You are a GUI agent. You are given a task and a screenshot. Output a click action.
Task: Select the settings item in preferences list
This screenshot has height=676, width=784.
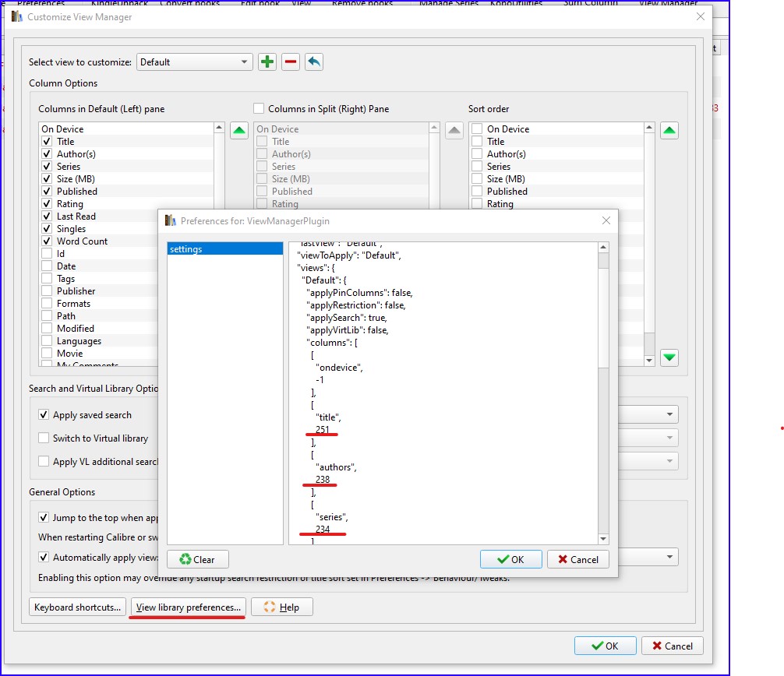225,248
